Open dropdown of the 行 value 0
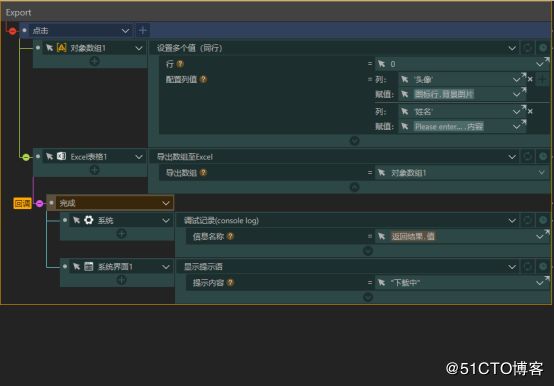The width and height of the screenshot is (554, 386). coord(540,64)
